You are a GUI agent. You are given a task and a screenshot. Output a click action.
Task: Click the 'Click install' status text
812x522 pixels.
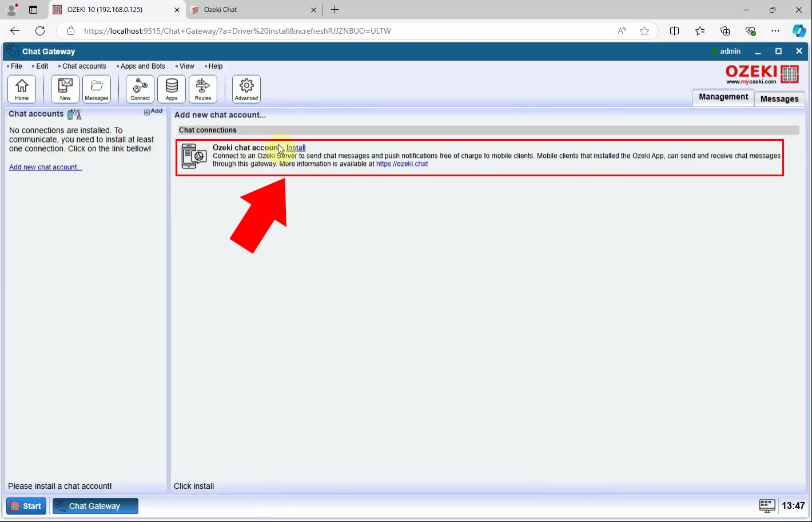tap(194, 486)
